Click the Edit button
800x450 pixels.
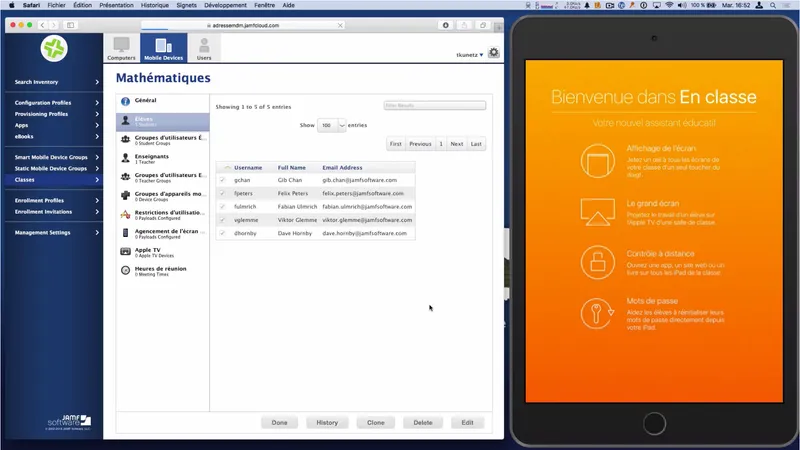click(x=467, y=422)
